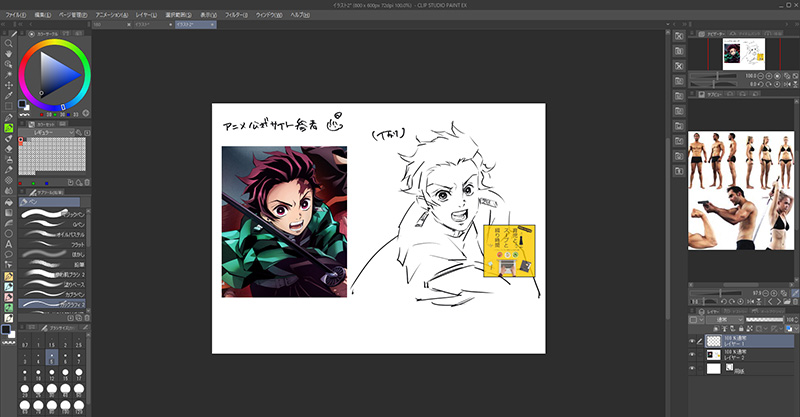800x417 pixels.
Task: Click the yellow custom pen tool icon
Action: [x=9, y=276]
